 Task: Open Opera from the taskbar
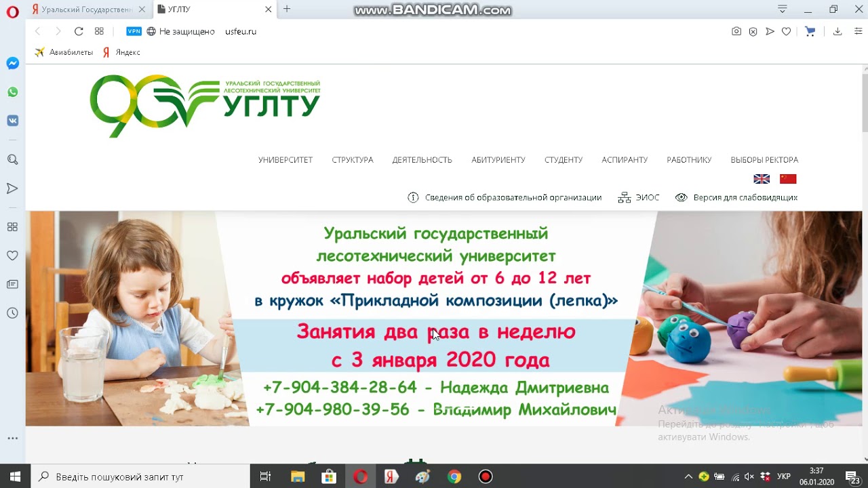[x=360, y=476]
